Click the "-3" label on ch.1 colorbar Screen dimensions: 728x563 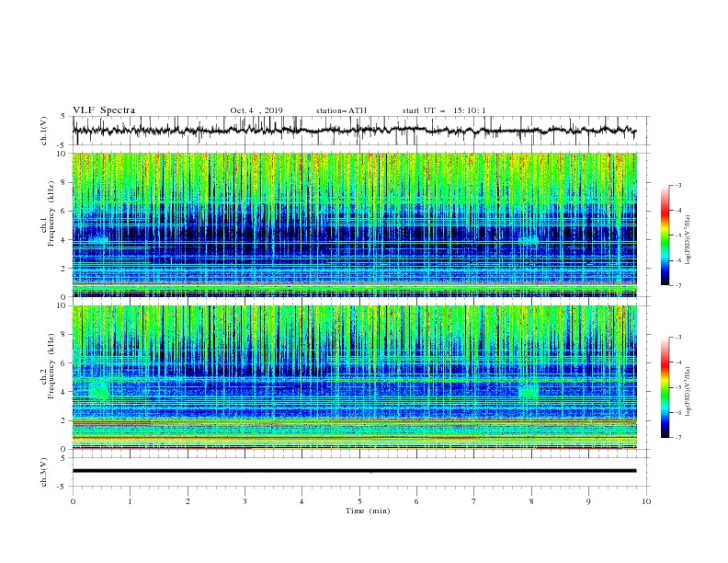[677, 185]
